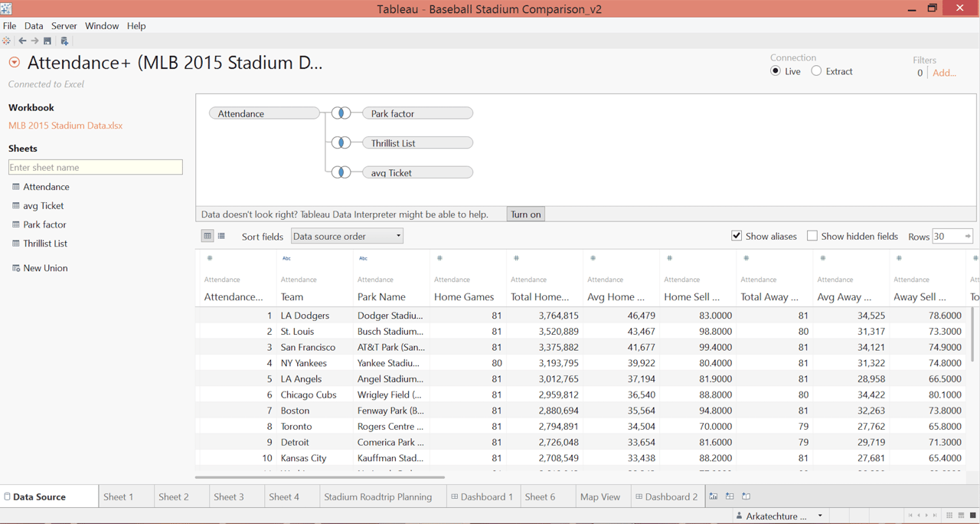Click the Enter sheet name search field
This screenshot has height=524, width=980.
click(x=95, y=167)
